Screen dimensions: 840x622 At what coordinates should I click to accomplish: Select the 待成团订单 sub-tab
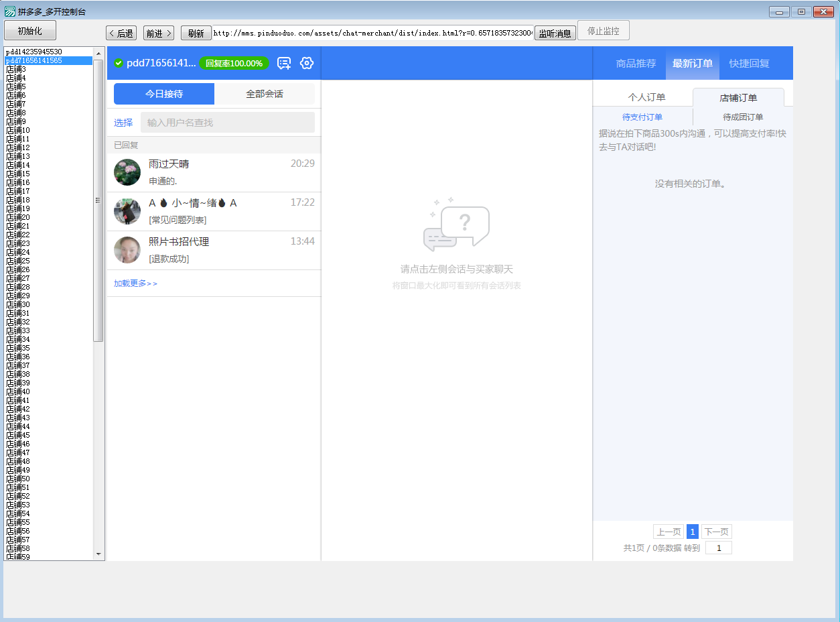point(743,117)
